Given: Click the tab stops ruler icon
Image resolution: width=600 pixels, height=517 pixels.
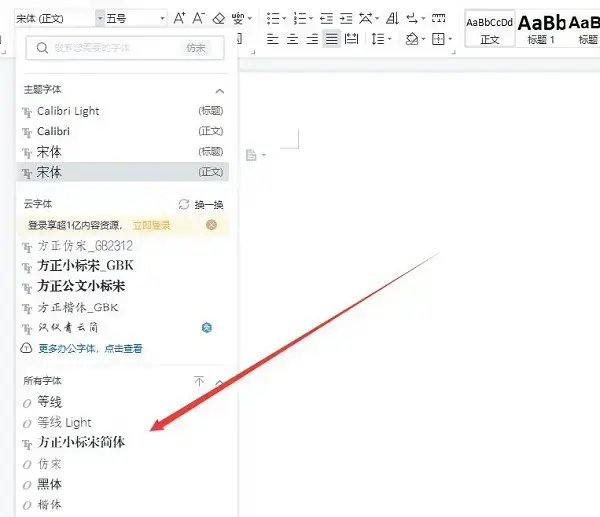Looking at the screenshot, I should (438, 18).
